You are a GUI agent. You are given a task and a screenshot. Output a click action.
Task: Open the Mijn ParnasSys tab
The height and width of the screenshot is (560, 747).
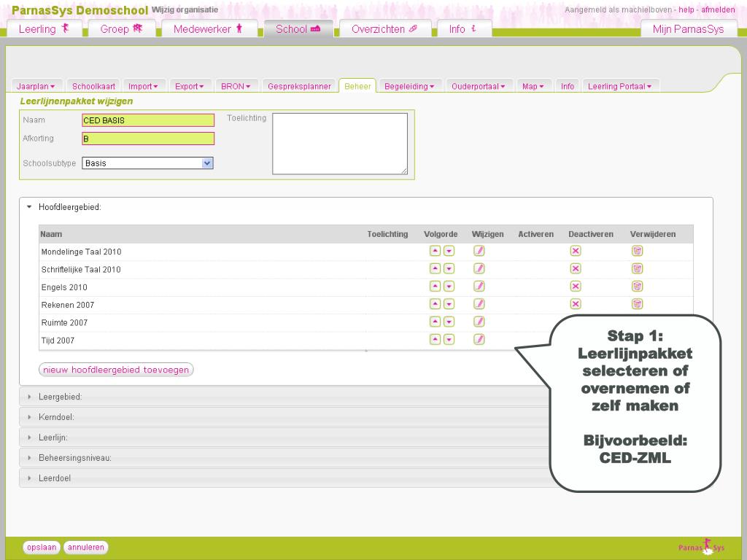pos(688,28)
